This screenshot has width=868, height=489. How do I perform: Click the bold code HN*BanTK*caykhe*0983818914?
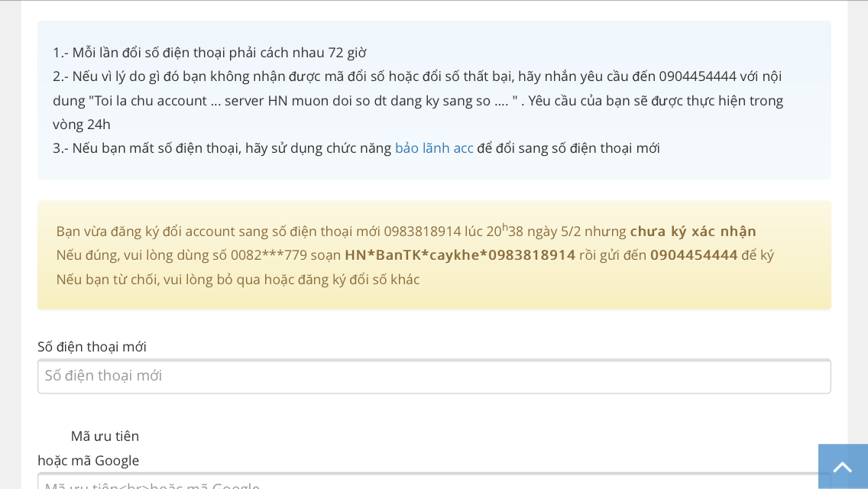tap(459, 255)
